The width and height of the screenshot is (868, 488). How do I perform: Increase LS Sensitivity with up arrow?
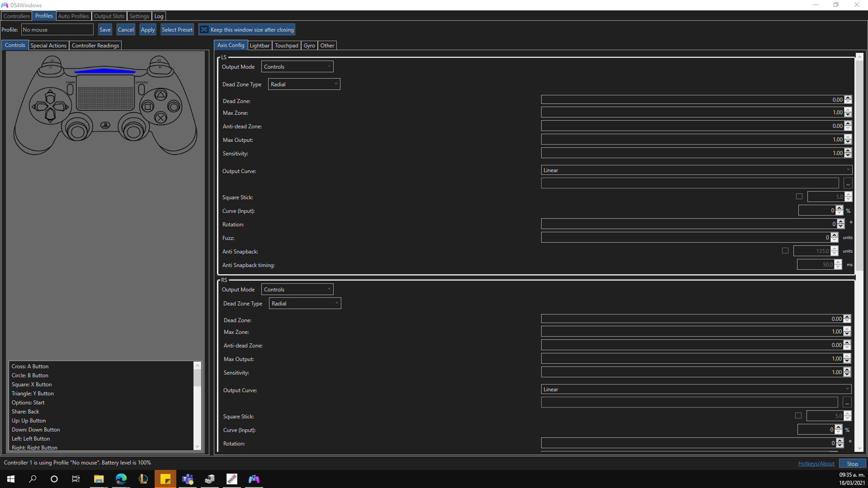point(848,150)
